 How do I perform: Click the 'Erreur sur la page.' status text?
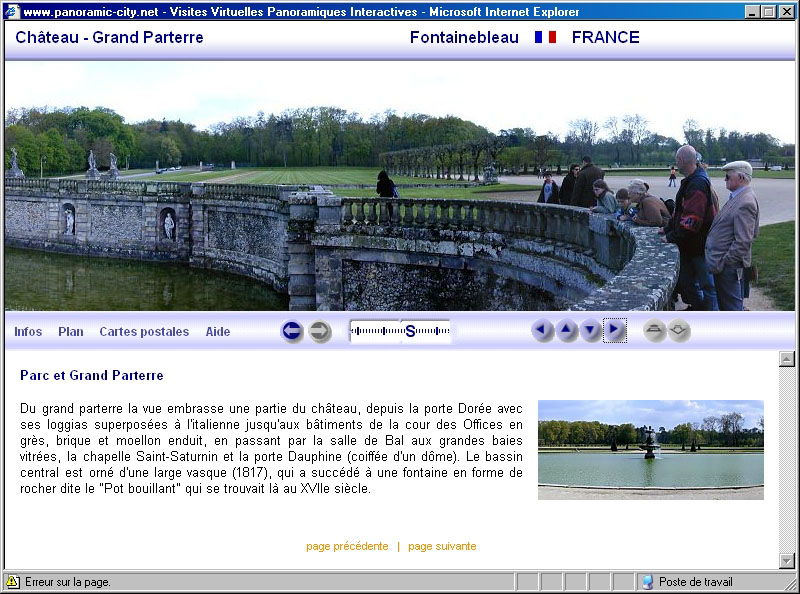pyautogui.click(x=68, y=582)
